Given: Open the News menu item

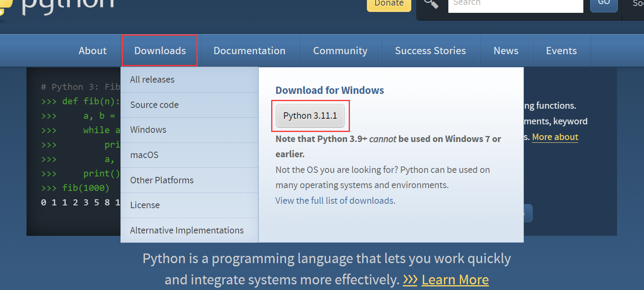Looking at the screenshot, I should 506,51.
